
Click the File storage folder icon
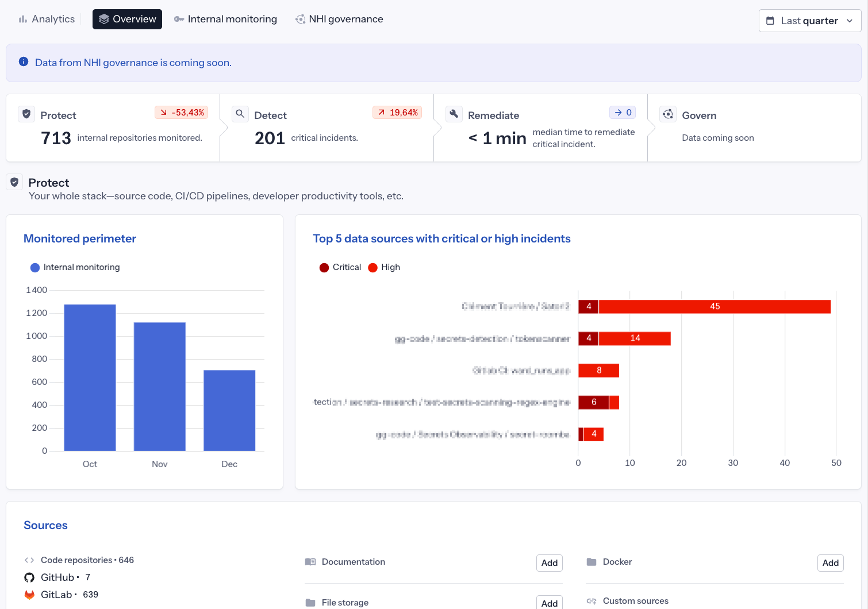pyautogui.click(x=311, y=602)
